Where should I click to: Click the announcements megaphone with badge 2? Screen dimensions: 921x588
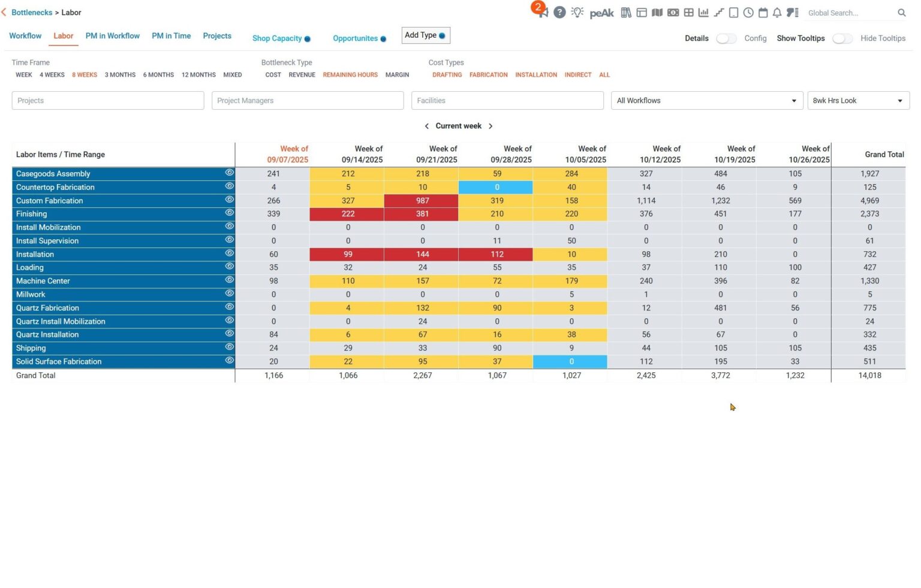(x=541, y=13)
